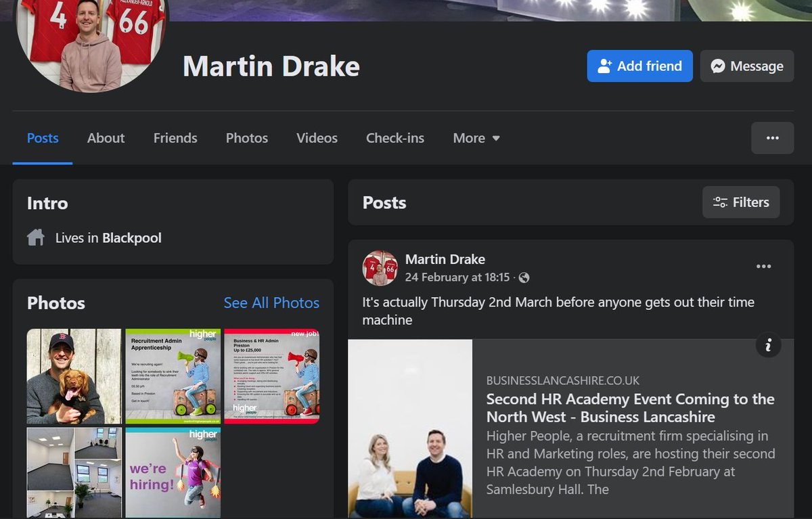The height and width of the screenshot is (519, 812).
Task: Click the article preview image of two people
Action: pyautogui.click(x=410, y=429)
